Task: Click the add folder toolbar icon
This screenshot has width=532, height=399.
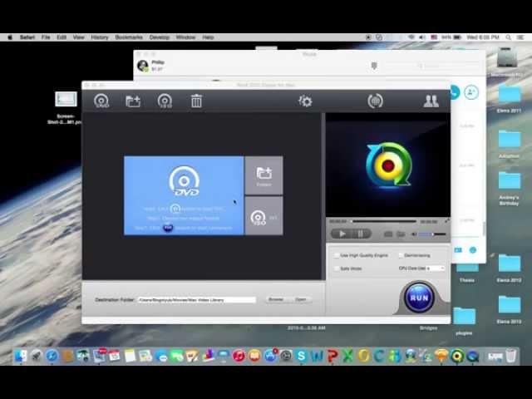Action: [x=133, y=101]
